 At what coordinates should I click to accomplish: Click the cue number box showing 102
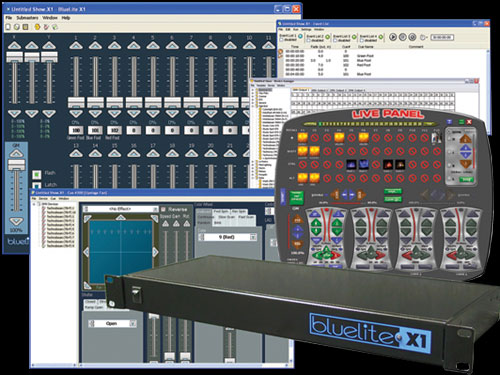pyautogui.click(x=115, y=130)
